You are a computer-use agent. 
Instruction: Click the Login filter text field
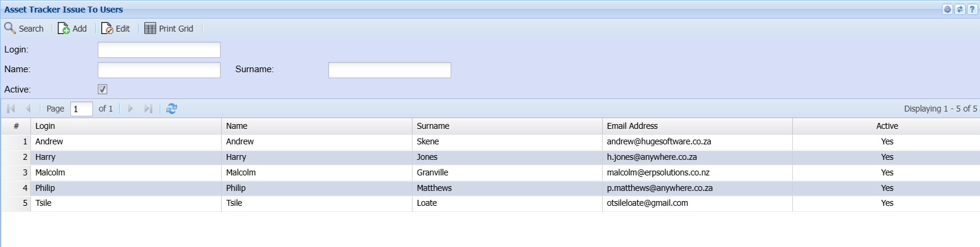(159, 50)
